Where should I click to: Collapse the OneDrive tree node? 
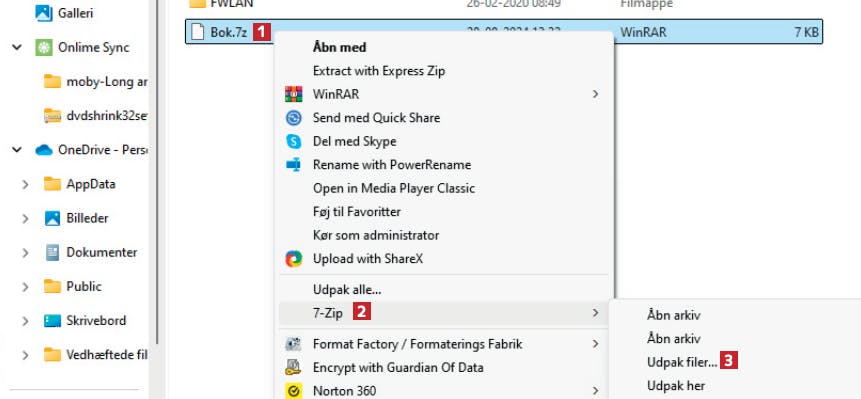point(17,150)
